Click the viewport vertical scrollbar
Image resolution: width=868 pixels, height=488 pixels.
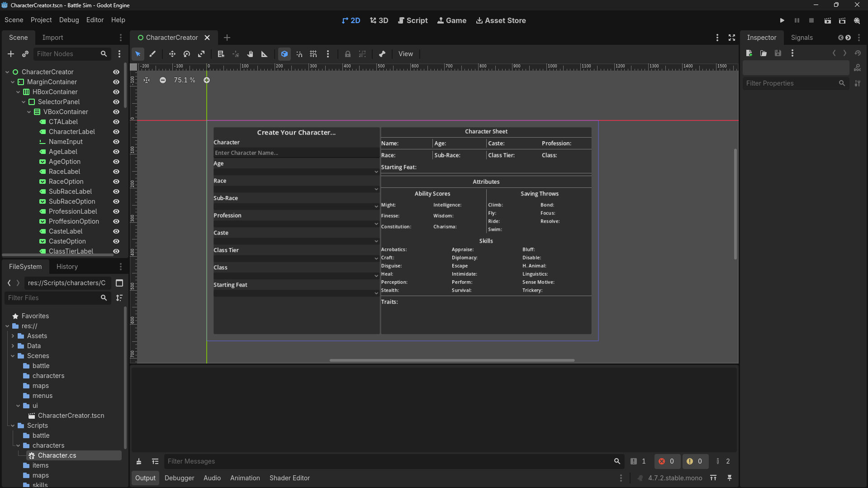click(x=735, y=204)
